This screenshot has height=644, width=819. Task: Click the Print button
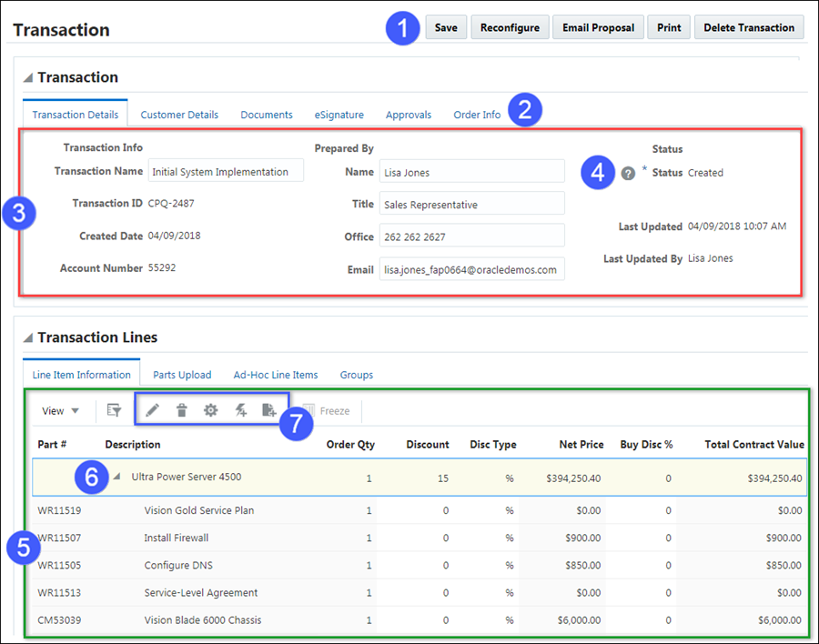[669, 27]
